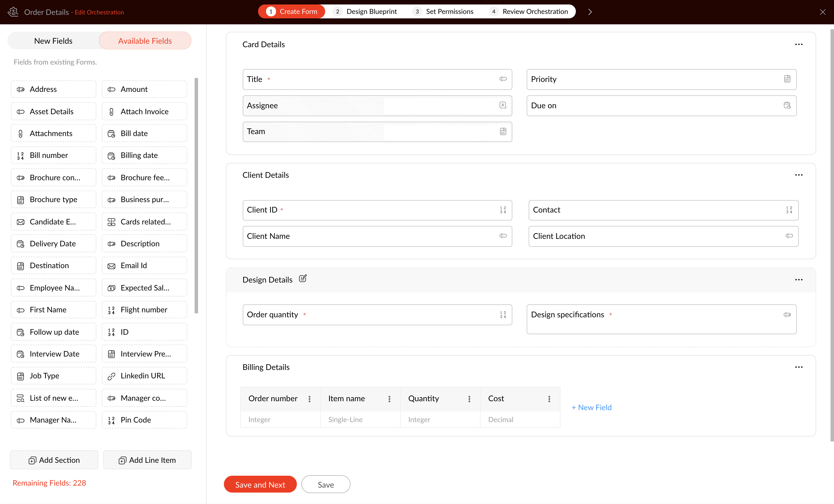The width and height of the screenshot is (834, 504).
Task: Switch to the New Fields tab
Action: (53, 41)
